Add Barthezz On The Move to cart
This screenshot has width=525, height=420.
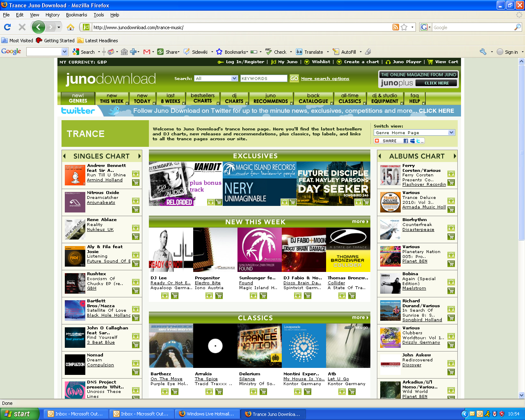pos(175,392)
